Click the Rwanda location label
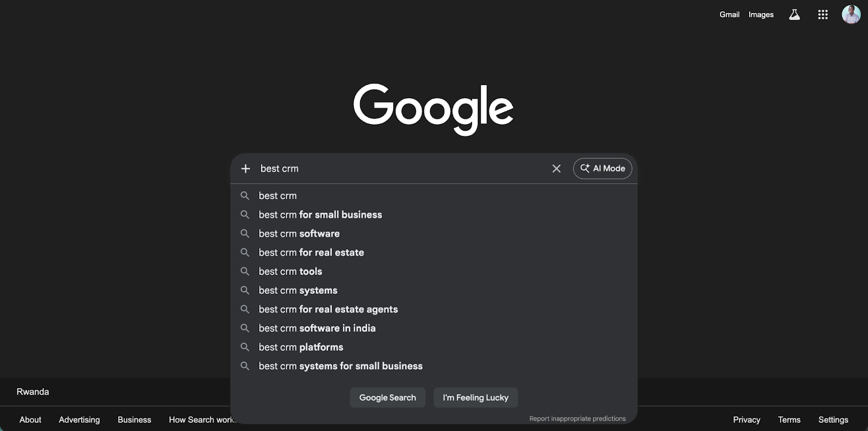Screen dimensions: 868x431 32,391
